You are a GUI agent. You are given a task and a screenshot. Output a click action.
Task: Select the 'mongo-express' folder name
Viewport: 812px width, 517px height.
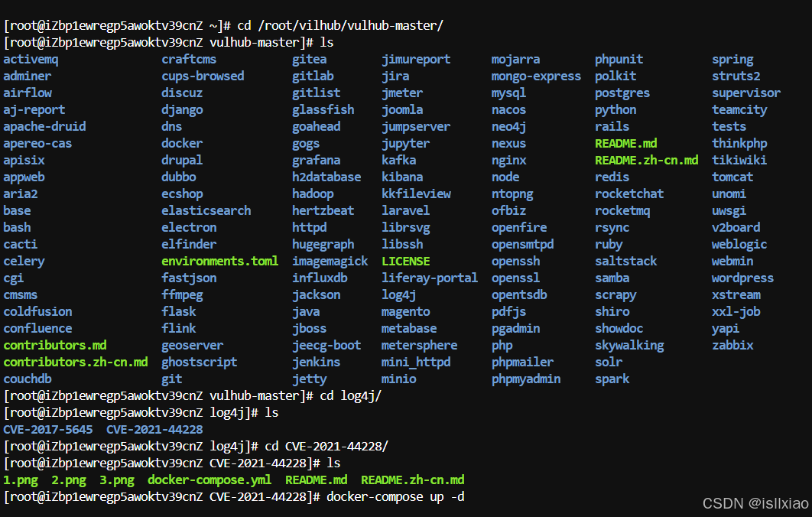tap(537, 76)
